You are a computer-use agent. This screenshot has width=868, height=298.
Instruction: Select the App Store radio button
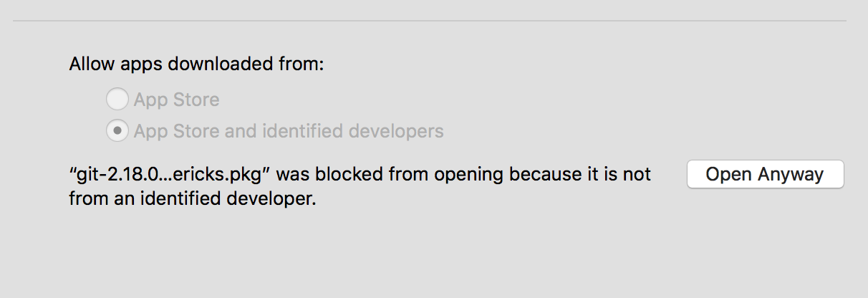(117, 99)
